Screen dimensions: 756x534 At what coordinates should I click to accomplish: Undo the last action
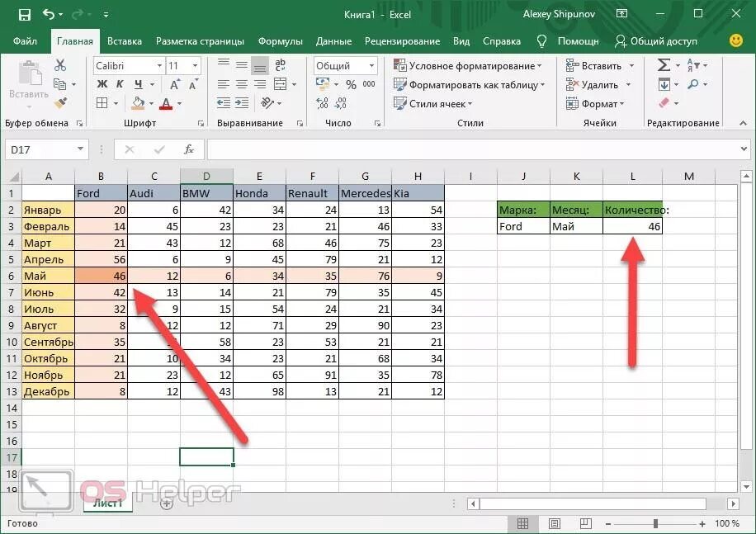point(48,14)
